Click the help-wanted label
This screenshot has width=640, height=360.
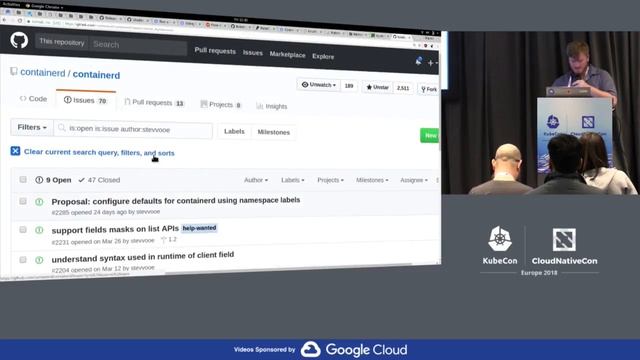pyautogui.click(x=199, y=228)
